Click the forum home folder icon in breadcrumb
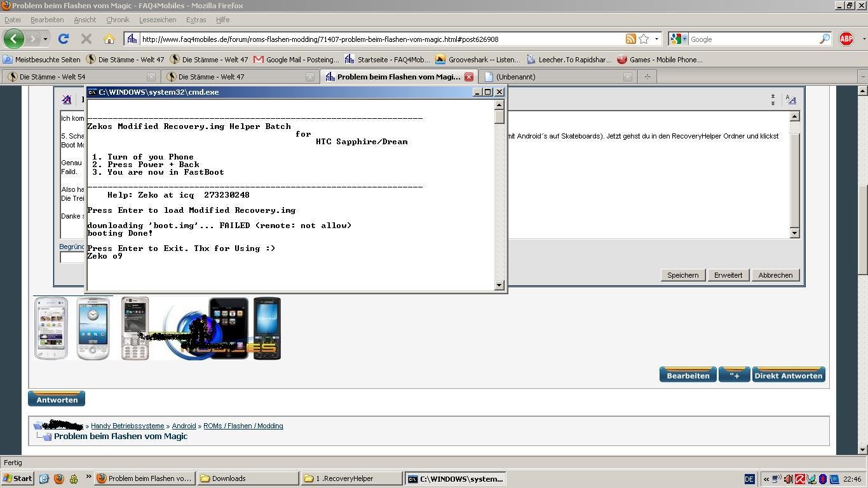Screen dimensions: 868x488 tap(39, 426)
